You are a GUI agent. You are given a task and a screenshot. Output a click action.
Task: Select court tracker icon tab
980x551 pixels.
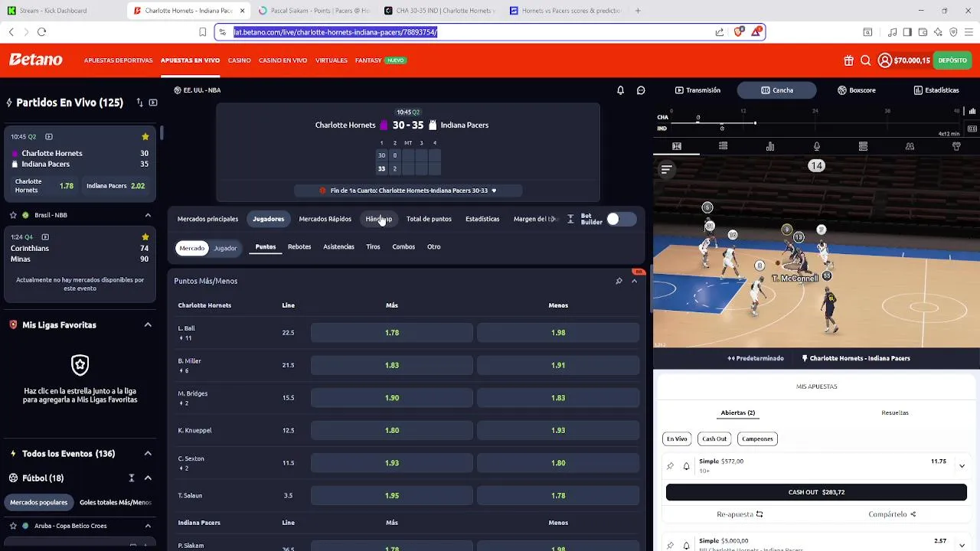(677, 146)
